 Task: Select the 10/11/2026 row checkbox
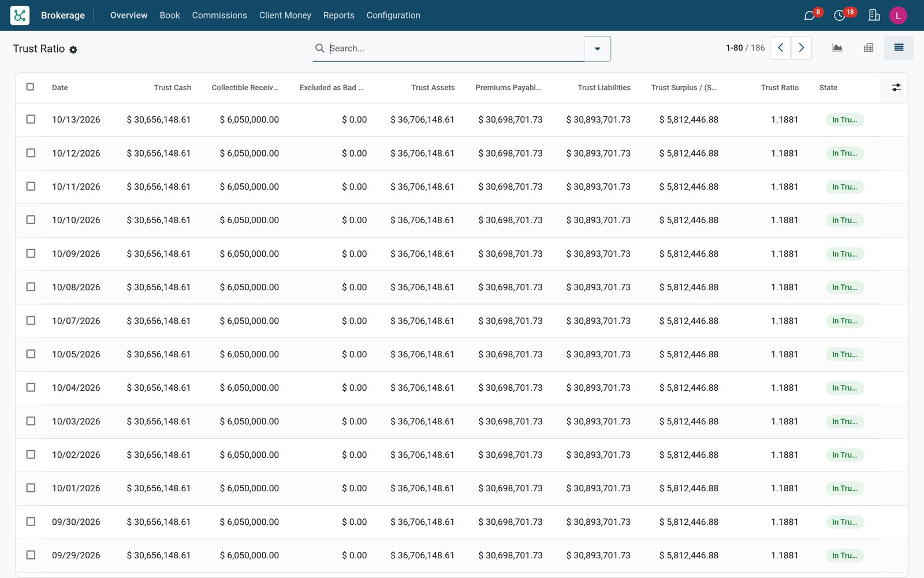31,186
